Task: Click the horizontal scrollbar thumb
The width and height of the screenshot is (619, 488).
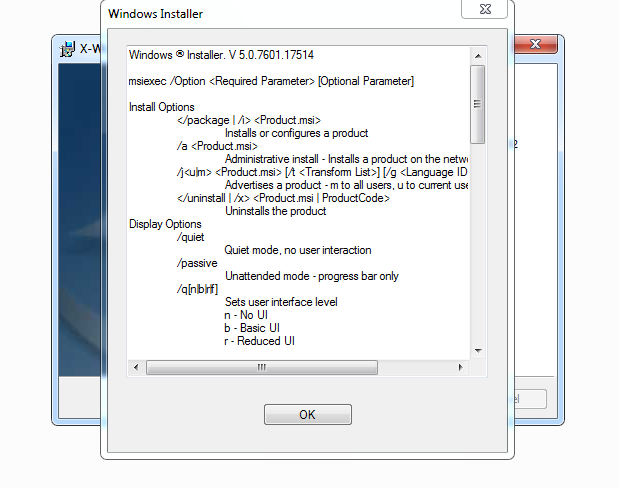Action: pos(262,368)
